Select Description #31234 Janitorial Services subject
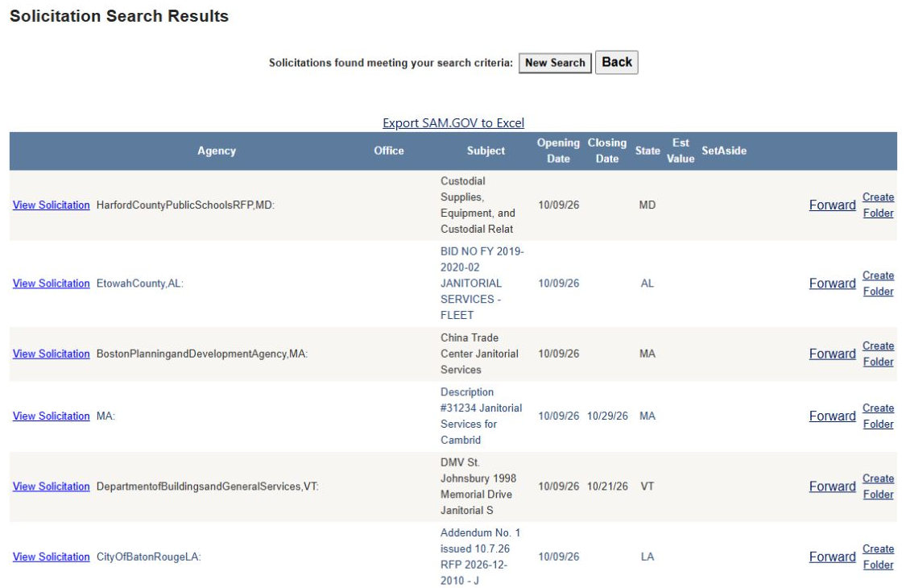 (482, 416)
